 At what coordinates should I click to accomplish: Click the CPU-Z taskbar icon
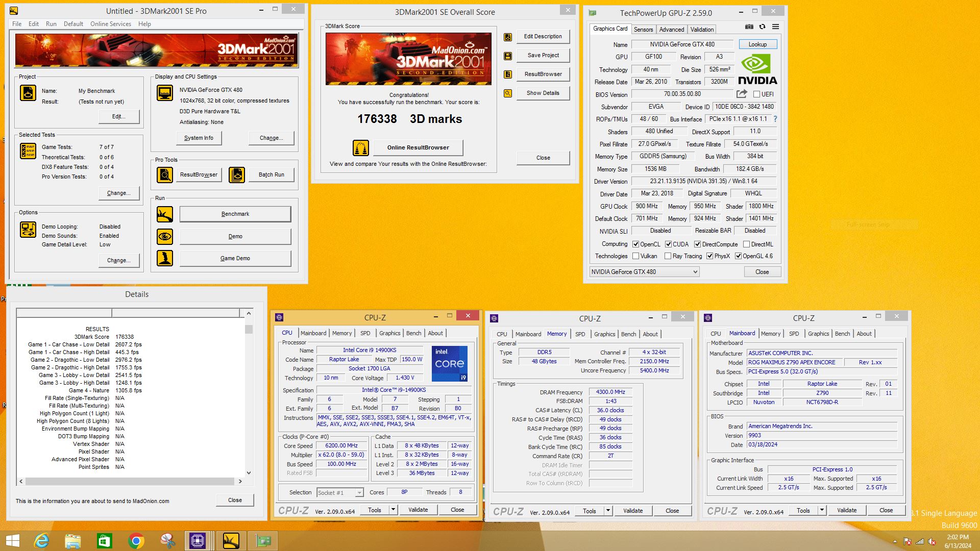(x=198, y=541)
